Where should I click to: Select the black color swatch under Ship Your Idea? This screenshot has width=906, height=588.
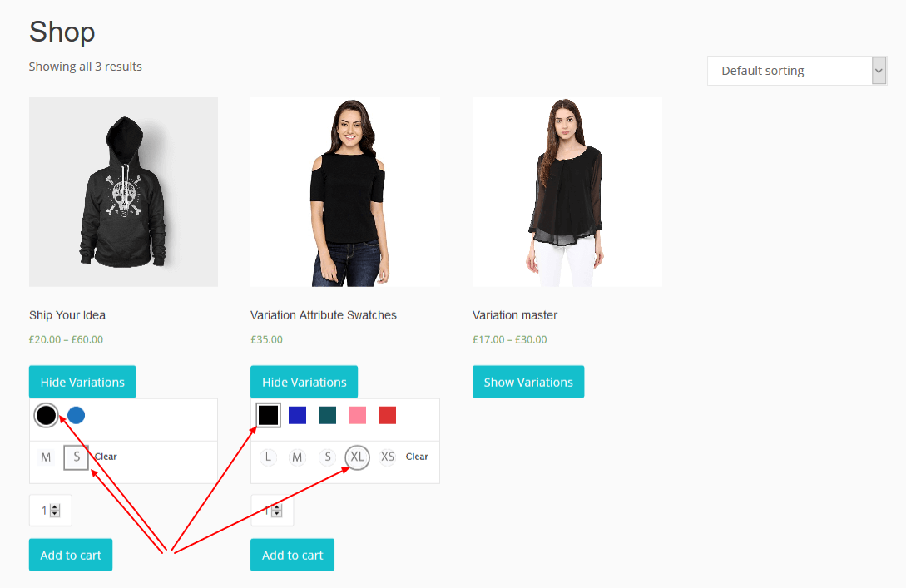click(x=46, y=415)
